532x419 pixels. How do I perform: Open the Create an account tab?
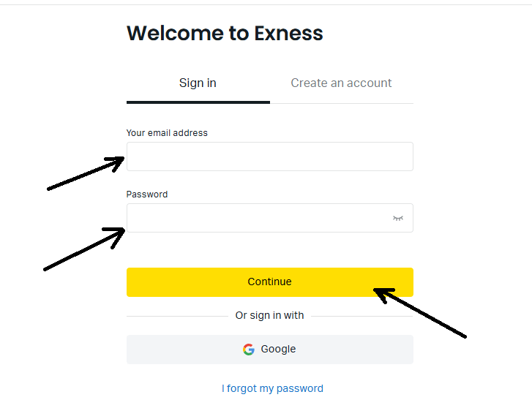[x=341, y=83]
